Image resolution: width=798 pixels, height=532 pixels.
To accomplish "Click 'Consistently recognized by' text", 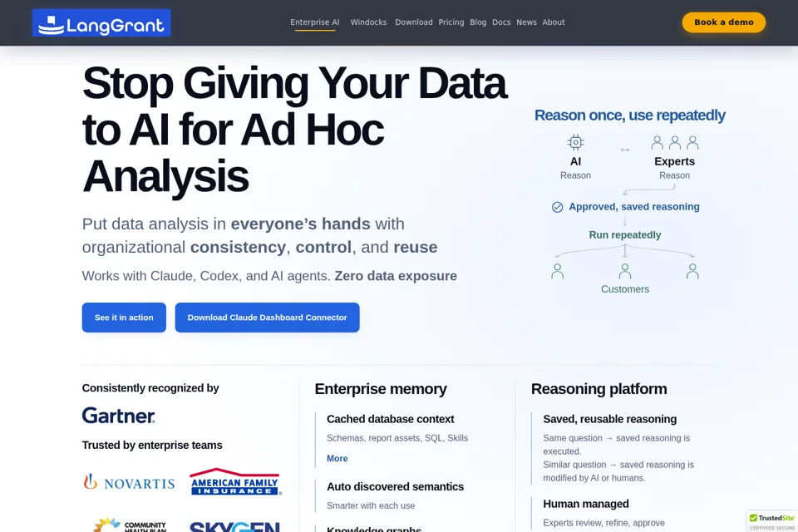I will tap(150, 388).
